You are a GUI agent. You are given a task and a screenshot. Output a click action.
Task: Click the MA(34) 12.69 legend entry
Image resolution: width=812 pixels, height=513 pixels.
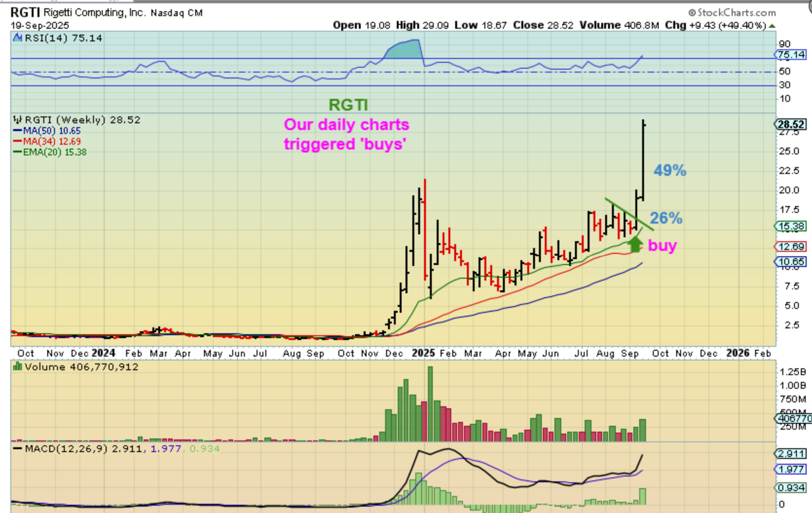(x=47, y=141)
